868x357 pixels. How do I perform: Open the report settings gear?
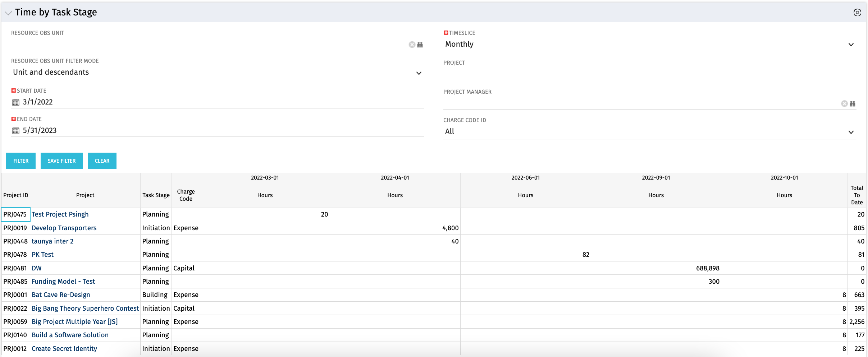pyautogui.click(x=857, y=12)
